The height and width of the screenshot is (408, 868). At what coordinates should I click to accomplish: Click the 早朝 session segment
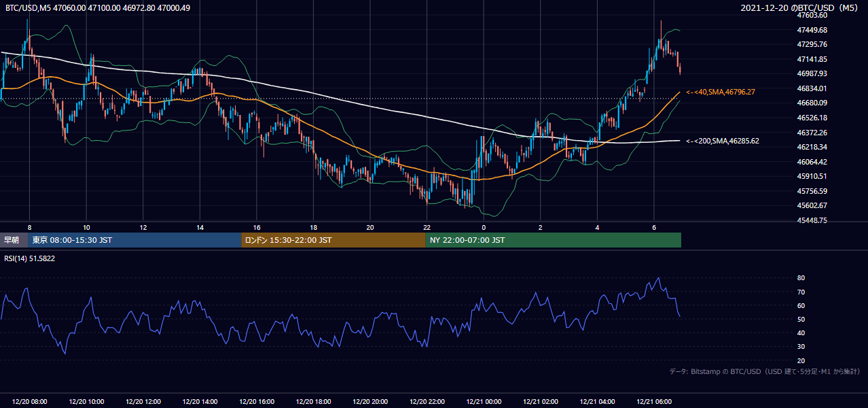coord(14,240)
